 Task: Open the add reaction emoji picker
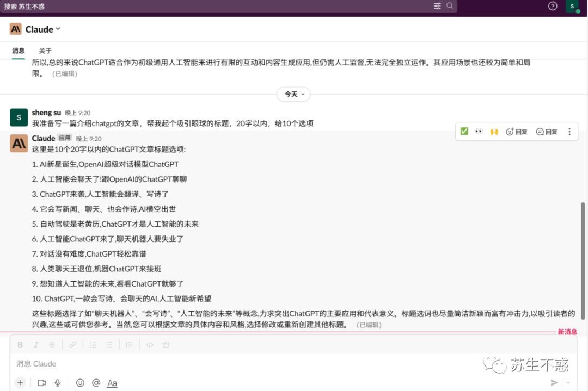tap(516, 132)
